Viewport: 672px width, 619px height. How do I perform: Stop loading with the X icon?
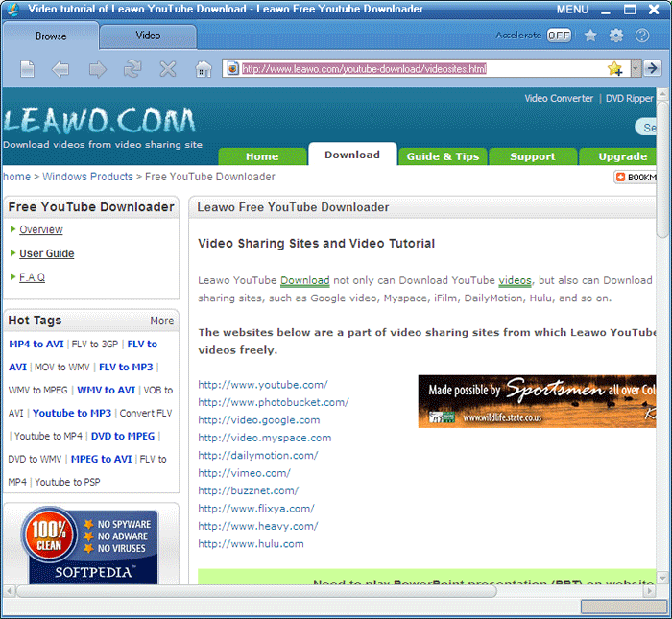[168, 69]
